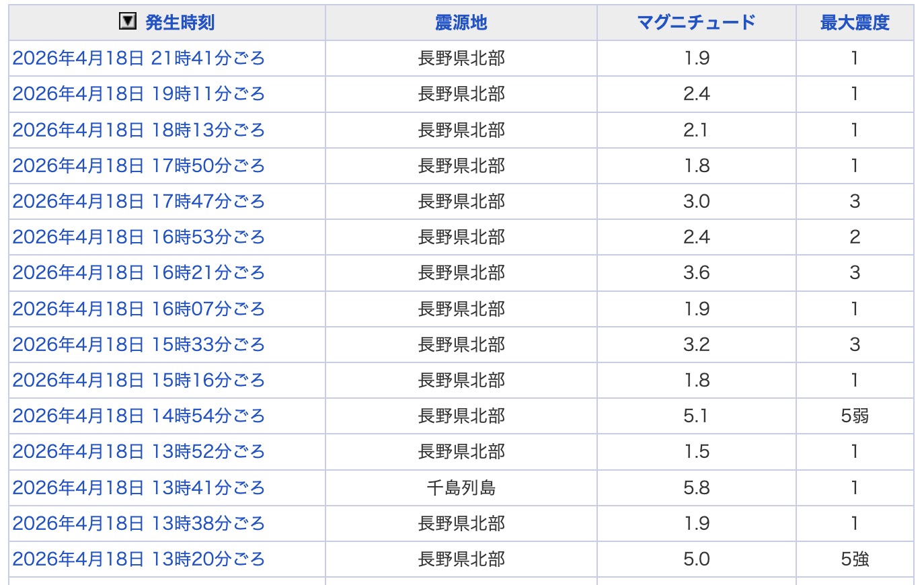This screenshot has height=585, width=924.
Task: Sort by マグニチュード column header
Action: click(696, 22)
